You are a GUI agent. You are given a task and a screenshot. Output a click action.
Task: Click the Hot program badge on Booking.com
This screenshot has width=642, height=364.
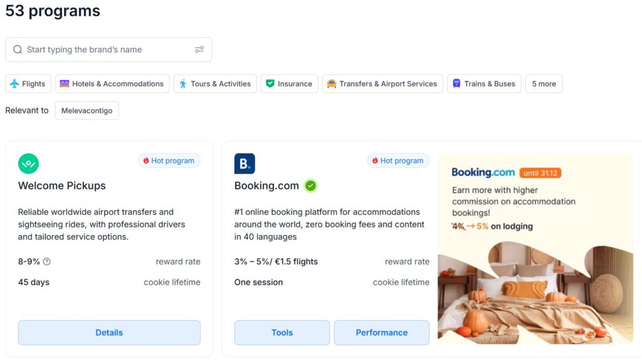pyautogui.click(x=398, y=161)
